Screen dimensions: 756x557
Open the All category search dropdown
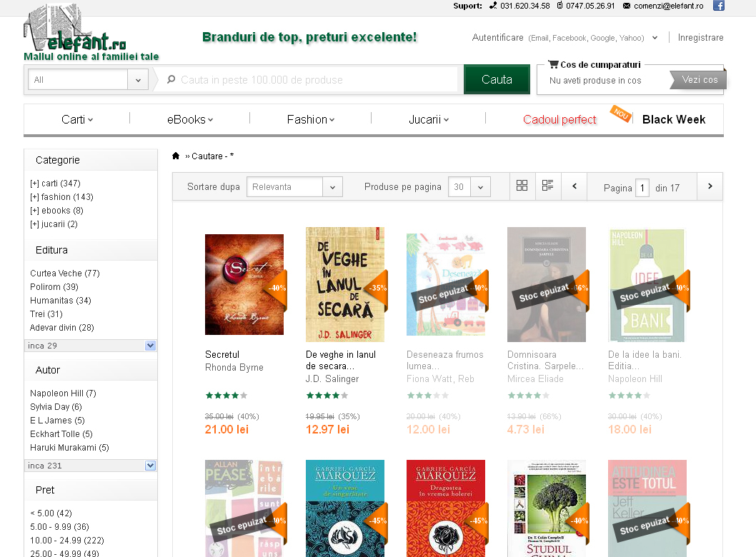(88, 79)
